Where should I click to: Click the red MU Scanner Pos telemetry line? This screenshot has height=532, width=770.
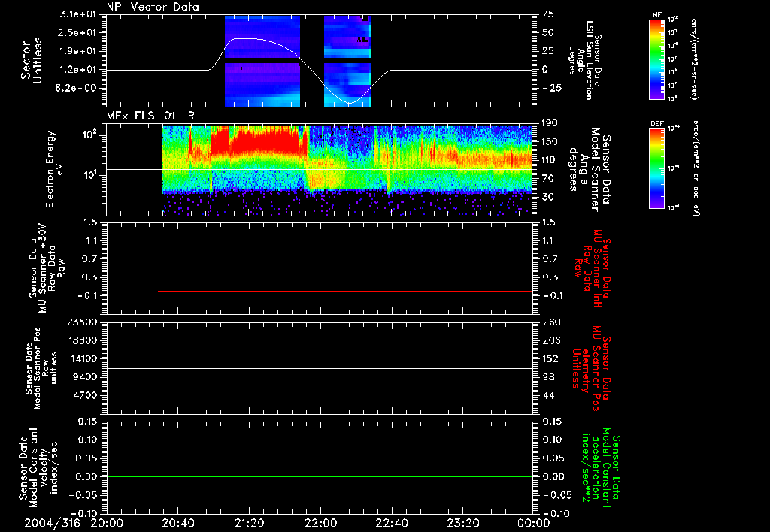click(344, 382)
